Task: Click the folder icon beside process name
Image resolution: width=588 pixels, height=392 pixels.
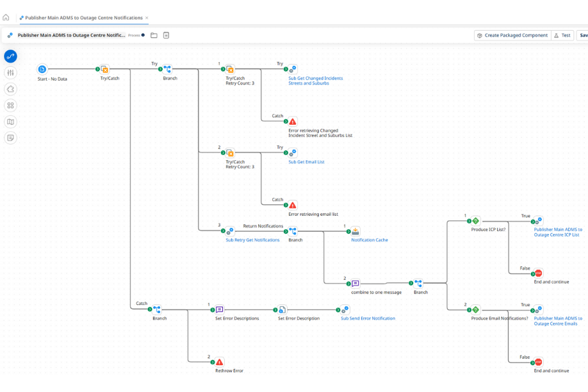Action: pos(154,35)
